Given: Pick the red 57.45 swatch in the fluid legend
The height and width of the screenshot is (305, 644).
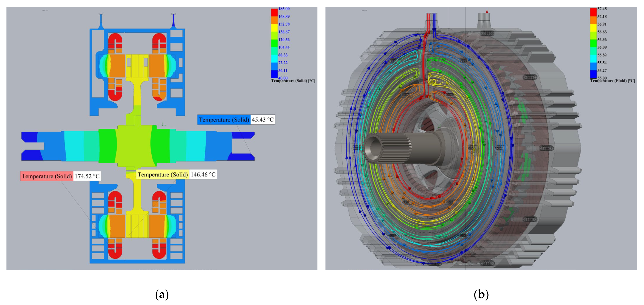Looking at the screenshot, I should (x=593, y=13).
